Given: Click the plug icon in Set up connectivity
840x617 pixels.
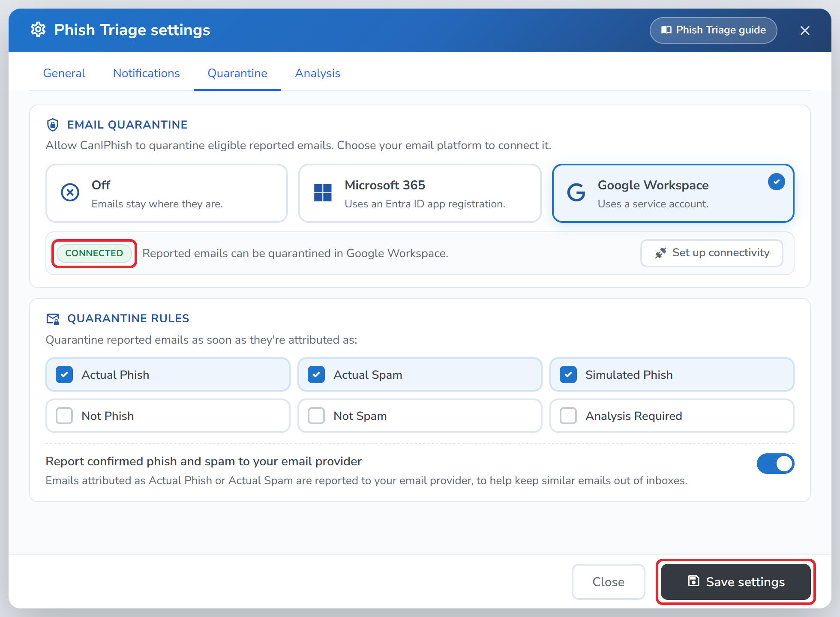Looking at the screenshot, I should point(660,253).
